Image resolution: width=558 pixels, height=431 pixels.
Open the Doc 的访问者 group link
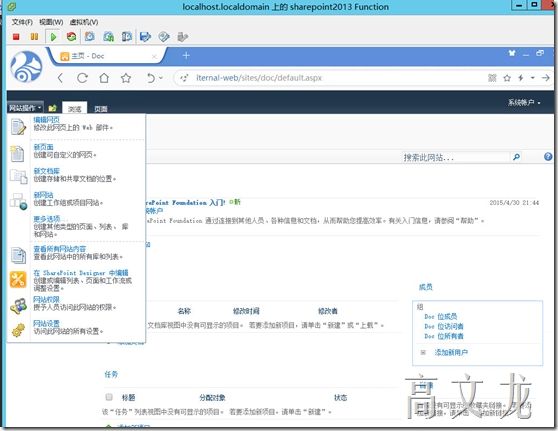[x=444, y=326]
